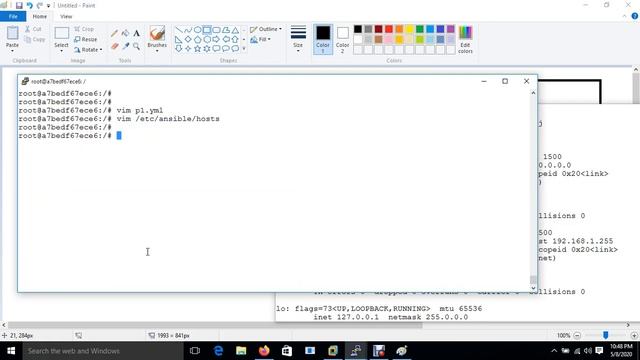Pick the yellow color swatch
Screen dimensions: 640x360
point(409,29)
